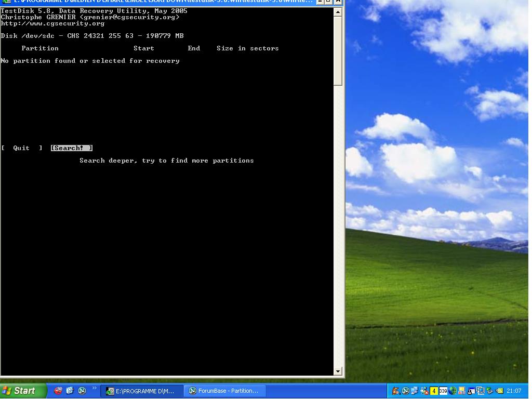Click the 'No partition found' message line

(90, 61)
